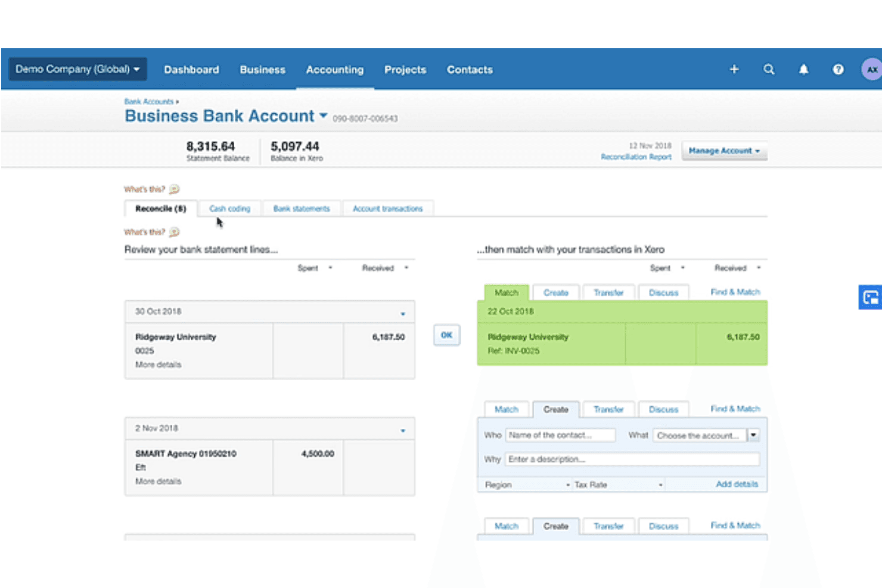This screenshot has height=588, width=882.
Task: Open the AX user avatar menu
Action: tap(871, 69)
